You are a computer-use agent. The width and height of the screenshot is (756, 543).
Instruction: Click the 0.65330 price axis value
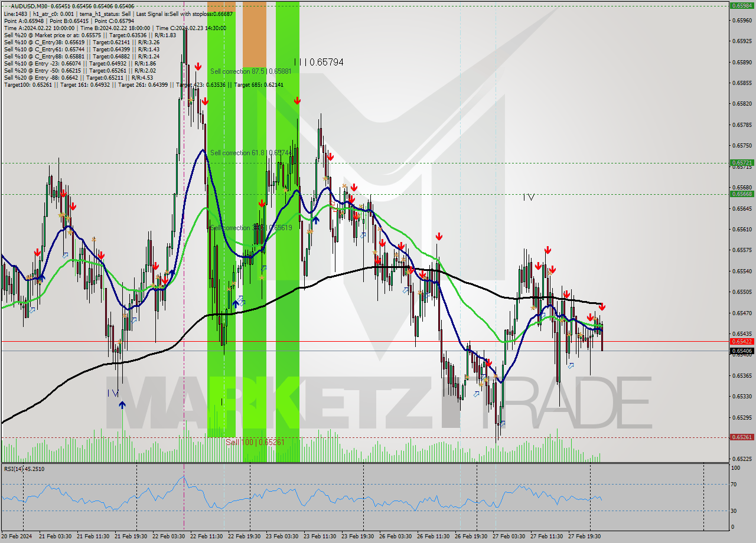tap(742, 396)
